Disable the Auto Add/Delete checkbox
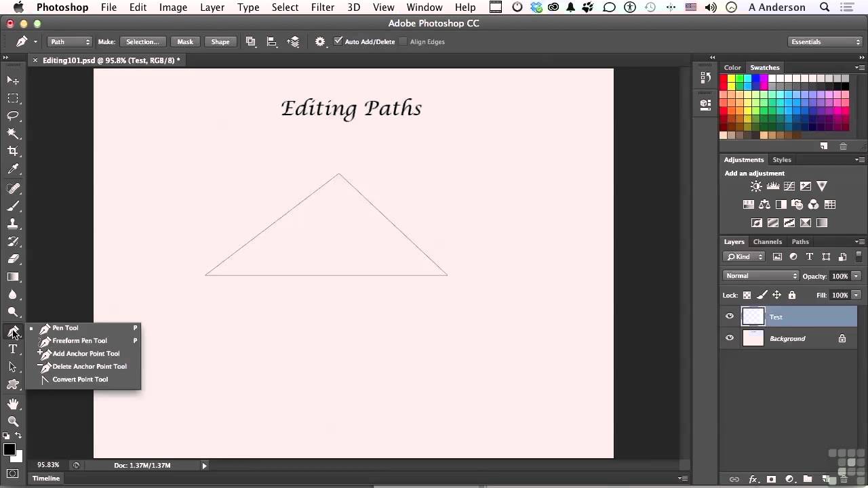This screenshot has width=868, height=488. tap(338, 41)
